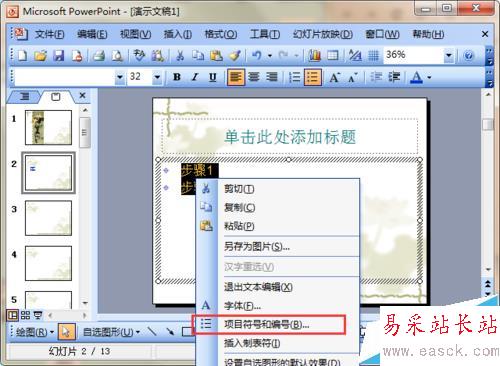Insert a table from the toolbar
500x366 pixels.
[x=333, y=55]
